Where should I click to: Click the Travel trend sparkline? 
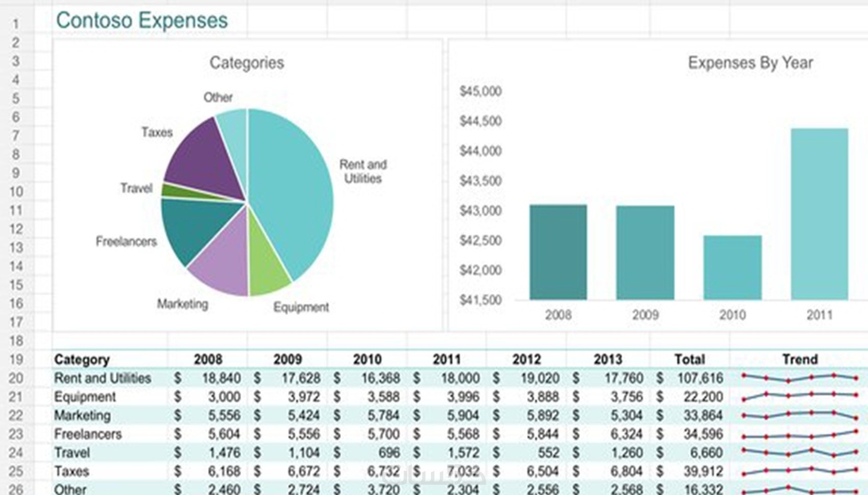[x=800, y=452]
